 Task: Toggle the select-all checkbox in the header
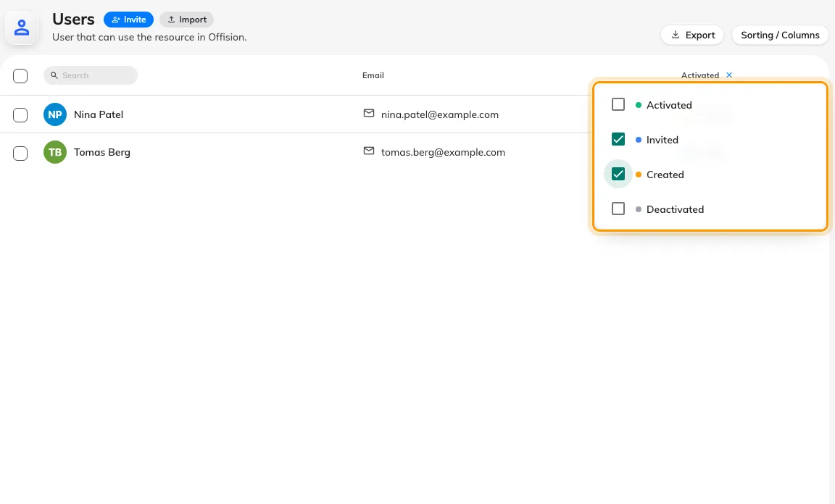click(20, 75)
